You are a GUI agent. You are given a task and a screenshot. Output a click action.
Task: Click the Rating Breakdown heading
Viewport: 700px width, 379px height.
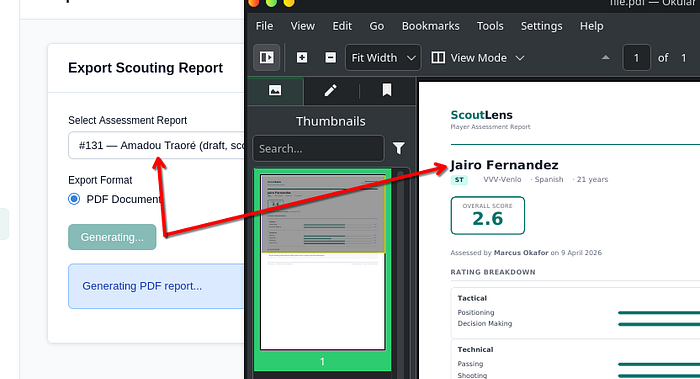493,272
